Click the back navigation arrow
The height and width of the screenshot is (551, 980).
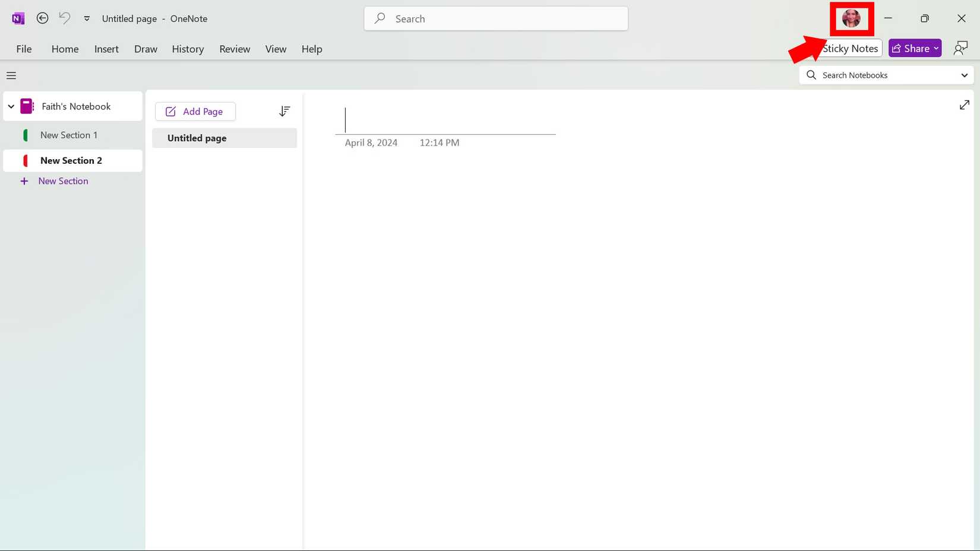tap(42, 18)
